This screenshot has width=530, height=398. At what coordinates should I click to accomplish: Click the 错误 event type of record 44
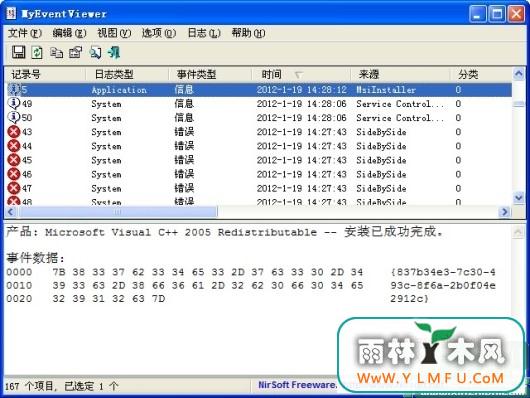(184, 146)
